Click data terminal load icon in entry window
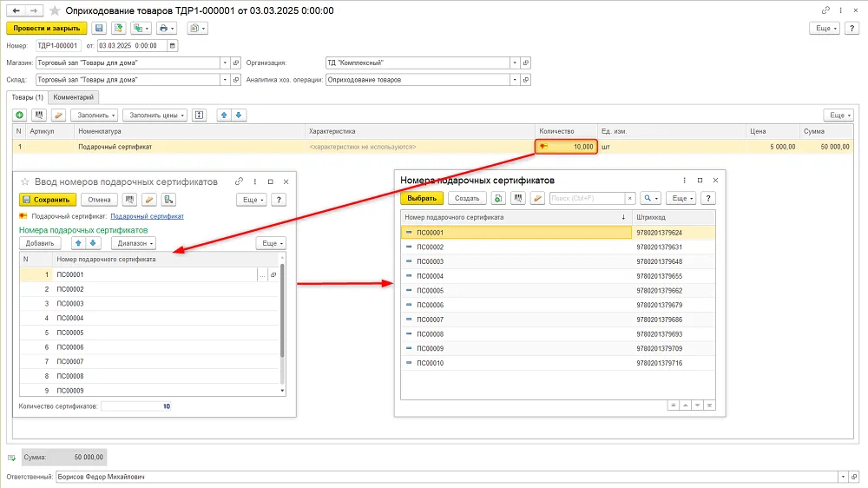868x488 pixels. pyautogui.click(x=168, y=200)
